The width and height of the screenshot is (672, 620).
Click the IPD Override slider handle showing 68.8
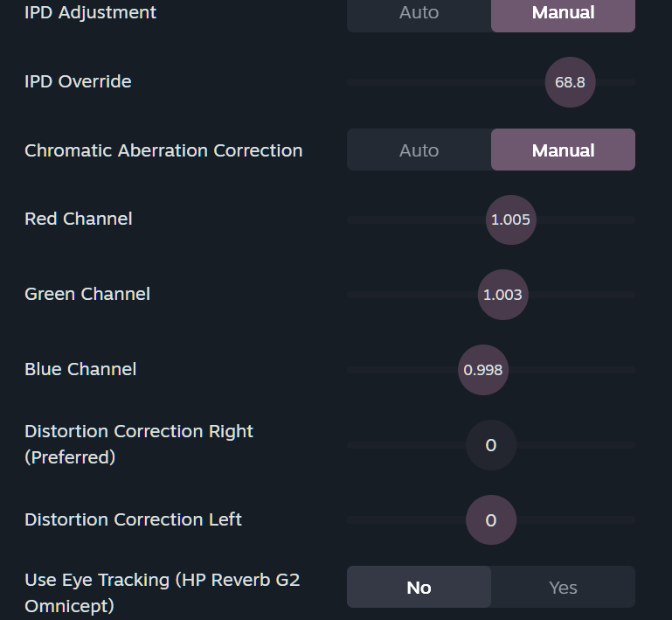coord(570,82)
